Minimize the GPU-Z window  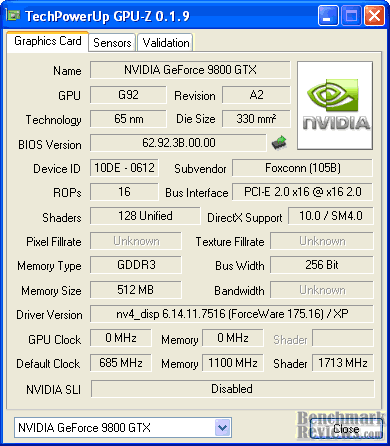[x=328, y=16]
